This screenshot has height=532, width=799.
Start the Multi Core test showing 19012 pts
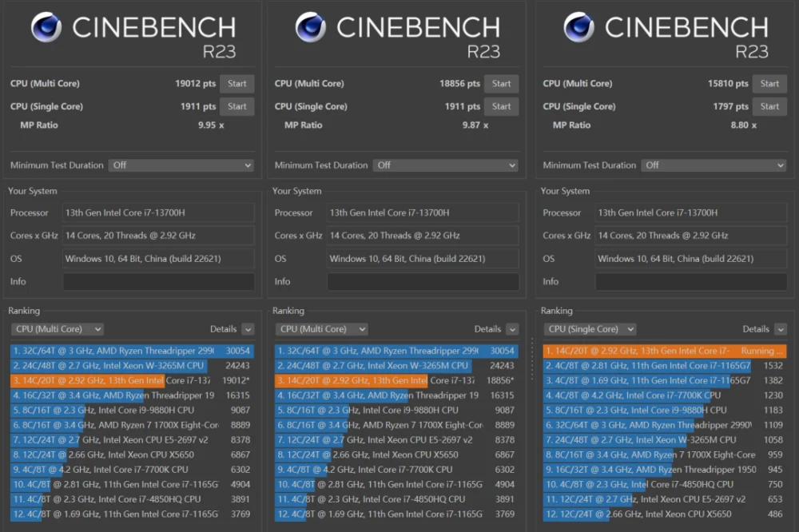[x=237, y=84]
